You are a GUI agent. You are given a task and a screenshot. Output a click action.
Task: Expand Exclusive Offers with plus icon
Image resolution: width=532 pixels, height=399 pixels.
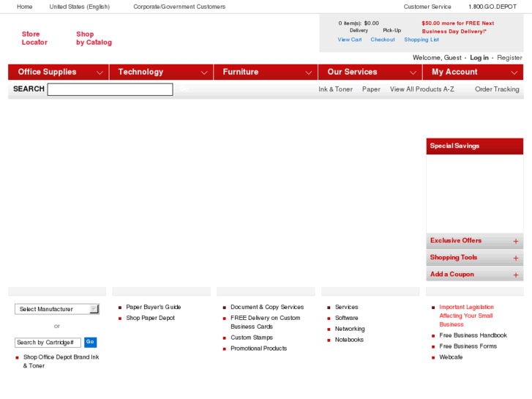click(x=516, y=241)
